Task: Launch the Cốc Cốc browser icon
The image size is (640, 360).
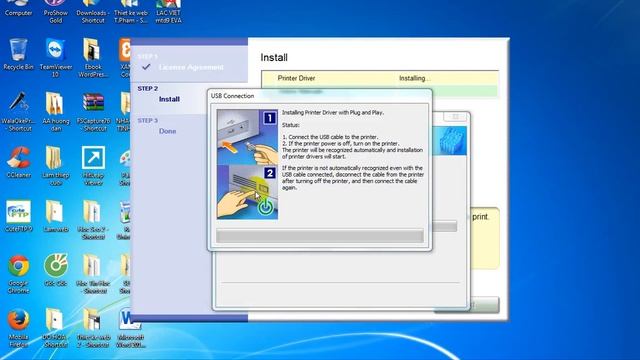Action: coord(56,270)
